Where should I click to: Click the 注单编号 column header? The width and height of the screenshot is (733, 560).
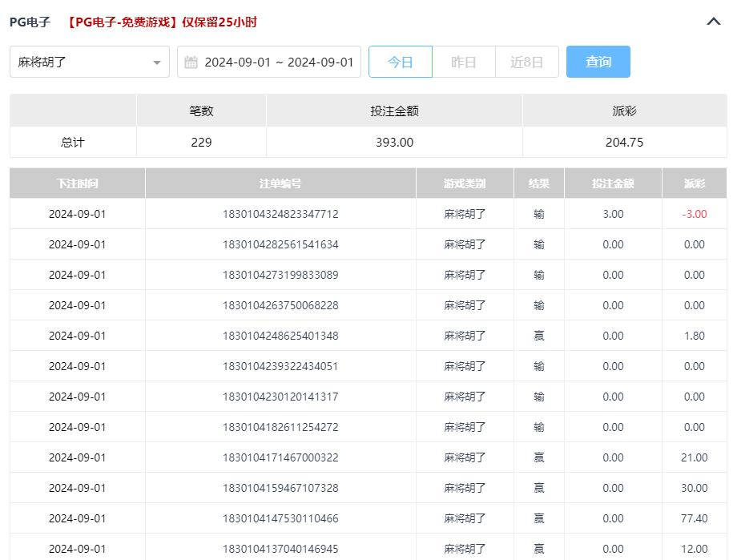pos(280,183)
